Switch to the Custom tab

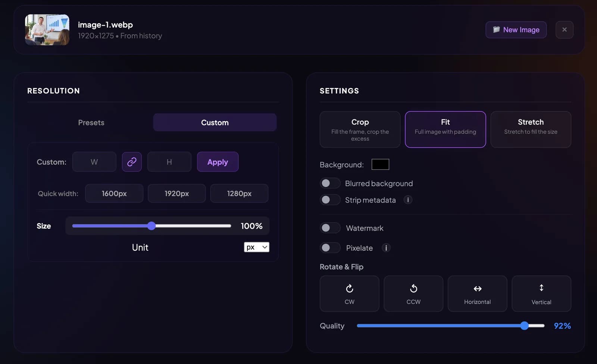point(215,122)
